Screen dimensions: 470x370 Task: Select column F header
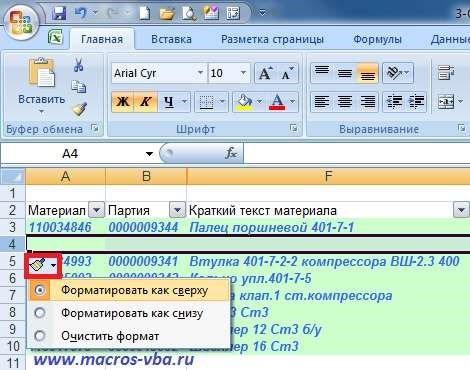tap(328, 176)
